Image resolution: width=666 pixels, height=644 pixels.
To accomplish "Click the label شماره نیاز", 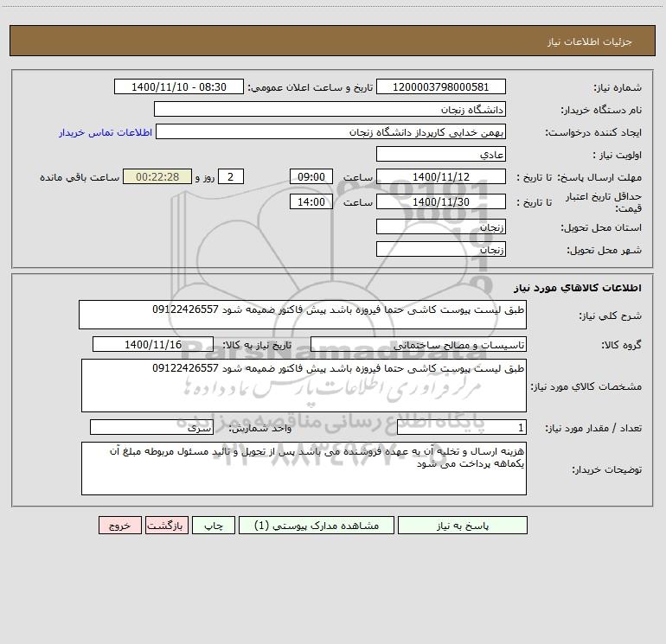I will coord(618,87).
